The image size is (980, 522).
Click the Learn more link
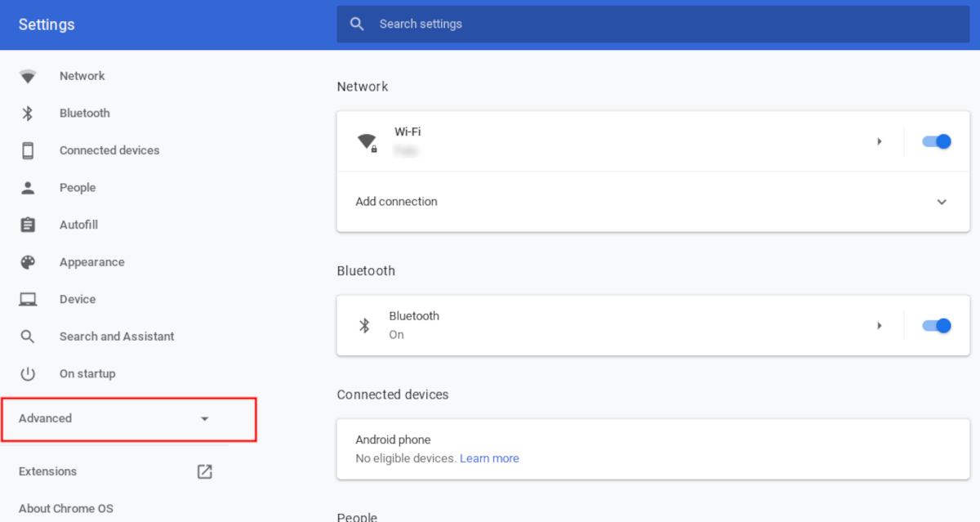click(489, 458)
